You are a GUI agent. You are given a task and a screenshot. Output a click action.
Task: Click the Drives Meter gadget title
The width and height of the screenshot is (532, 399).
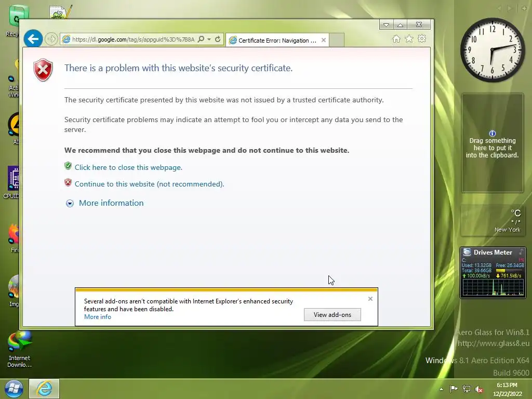pyautogui.click(x=493, y=252)
